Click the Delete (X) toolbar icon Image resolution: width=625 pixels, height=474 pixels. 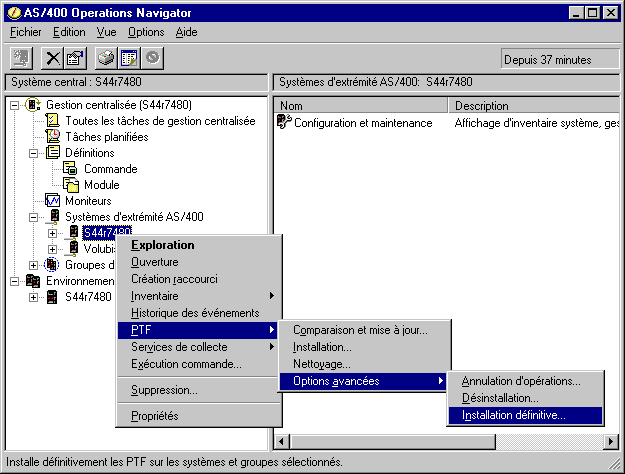tap(52, 59)
